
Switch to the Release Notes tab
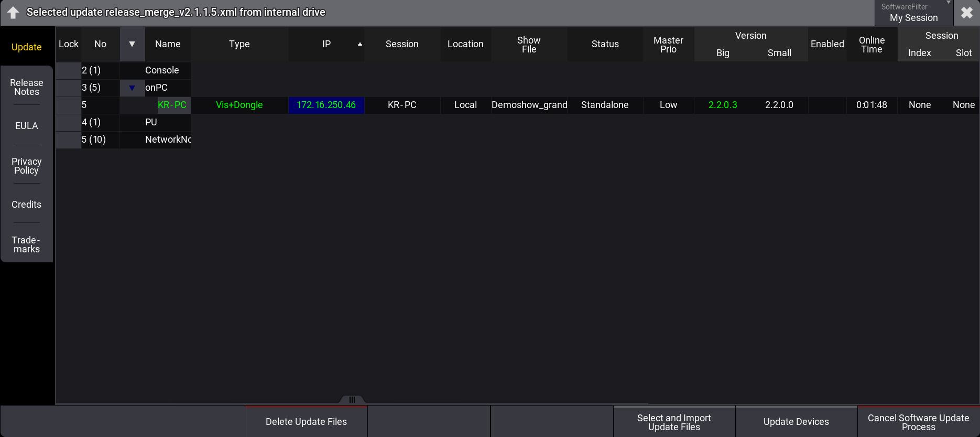click(x=27, y=88)
